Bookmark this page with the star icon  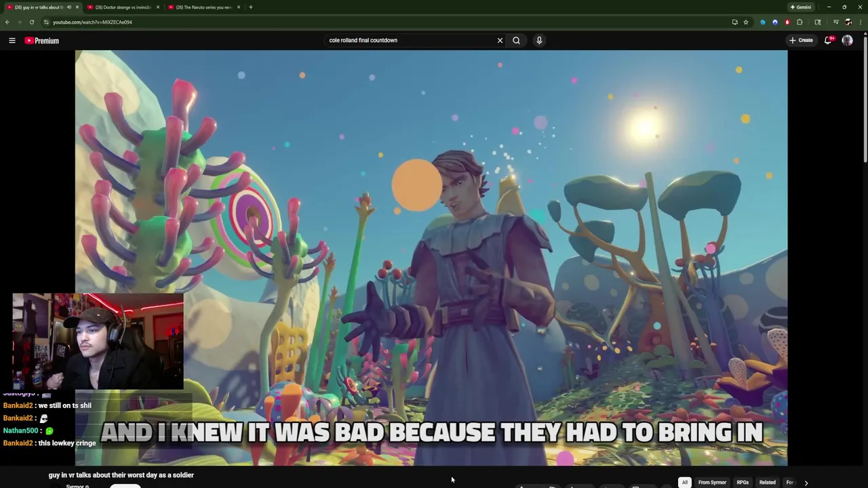pyautogui.click(x=746, y=22)
